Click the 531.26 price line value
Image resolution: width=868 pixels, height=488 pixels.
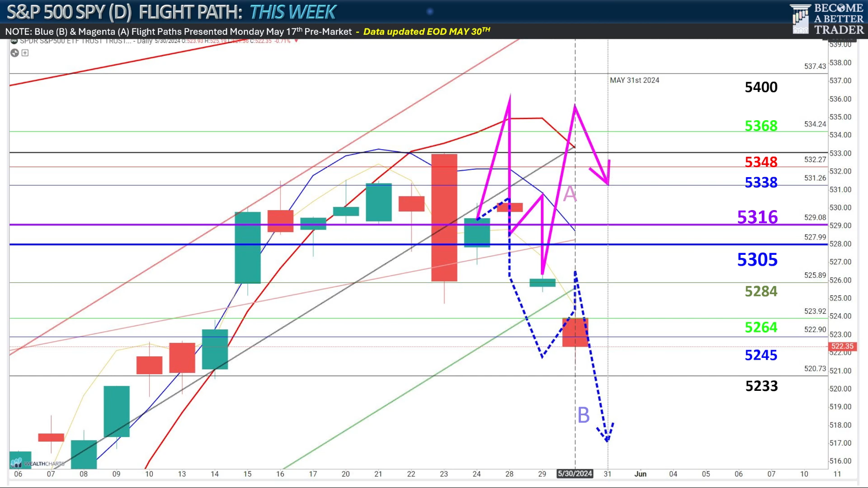tap(815, 178)
